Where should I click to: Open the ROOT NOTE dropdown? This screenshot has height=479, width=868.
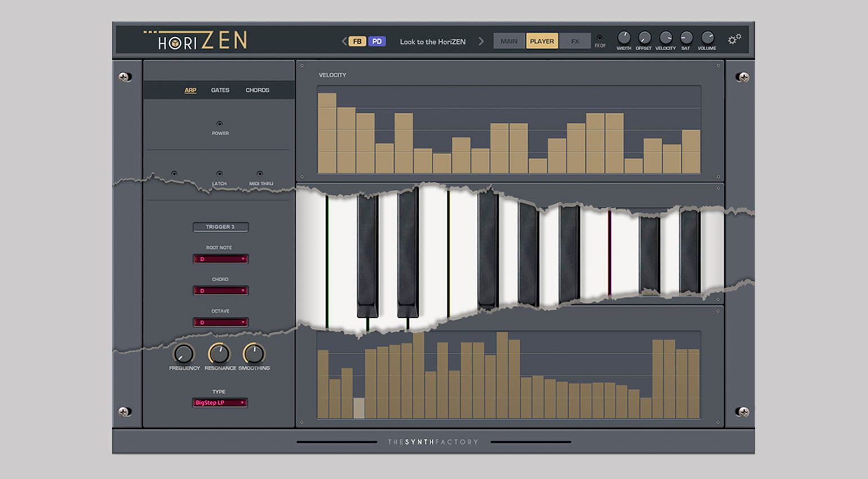(220, 259)
